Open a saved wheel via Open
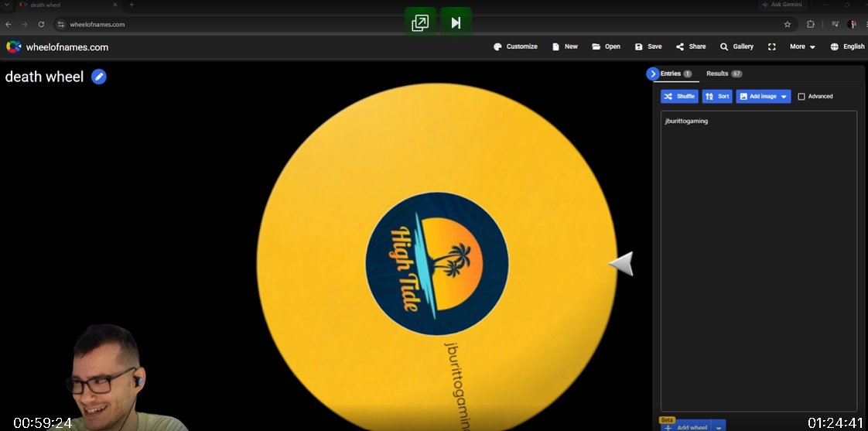 pos(607,46)
